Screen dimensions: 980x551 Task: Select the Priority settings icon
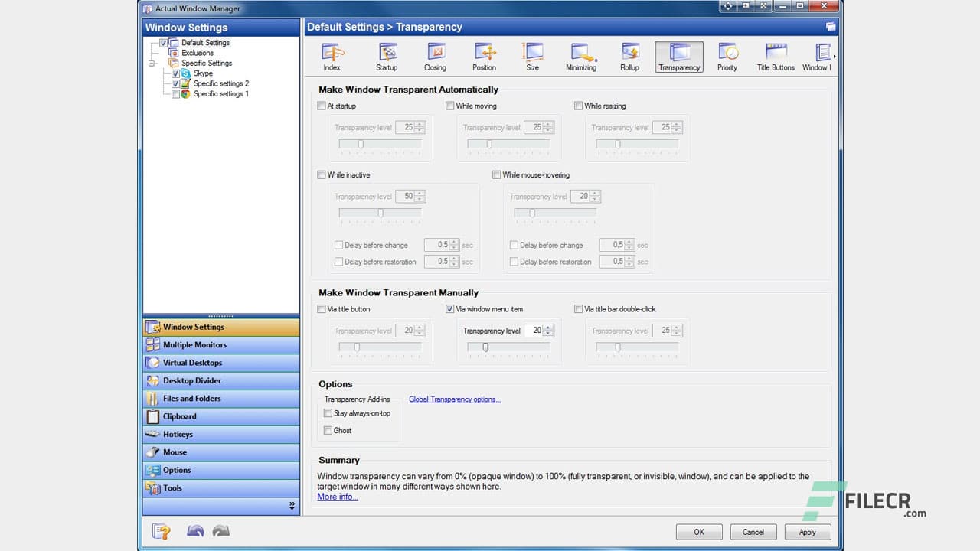pos(727,54)
